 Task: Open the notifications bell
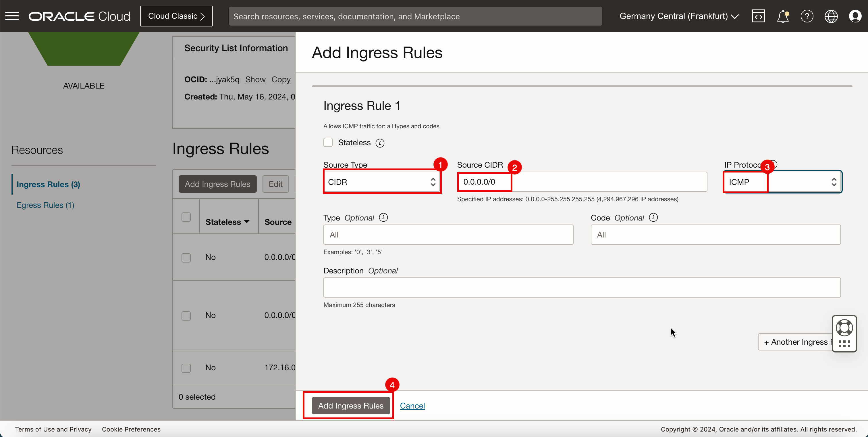782,16
